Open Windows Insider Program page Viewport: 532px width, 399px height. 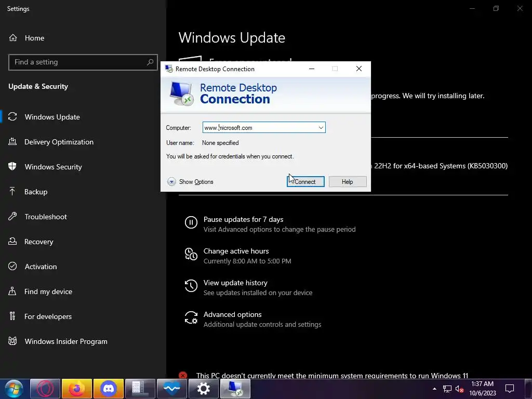click(x=66, y=341)
